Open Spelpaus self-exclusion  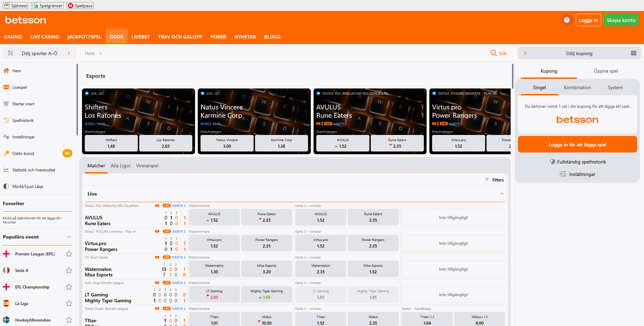(80, 6)
